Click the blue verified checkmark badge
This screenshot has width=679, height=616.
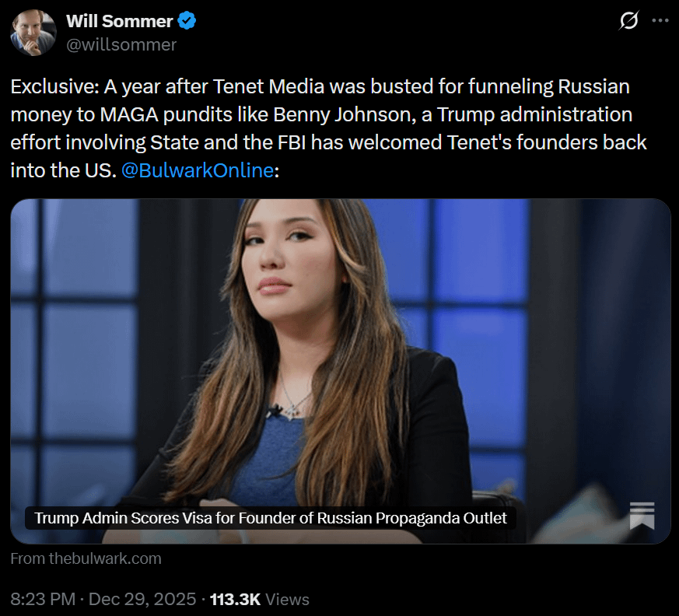pyautogui.click(x=187, y=22)
